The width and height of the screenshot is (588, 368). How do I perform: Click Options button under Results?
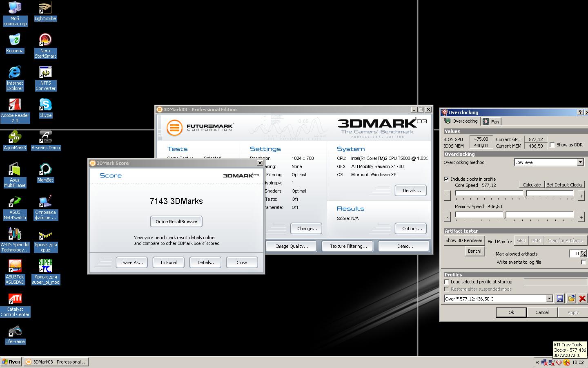411,229
